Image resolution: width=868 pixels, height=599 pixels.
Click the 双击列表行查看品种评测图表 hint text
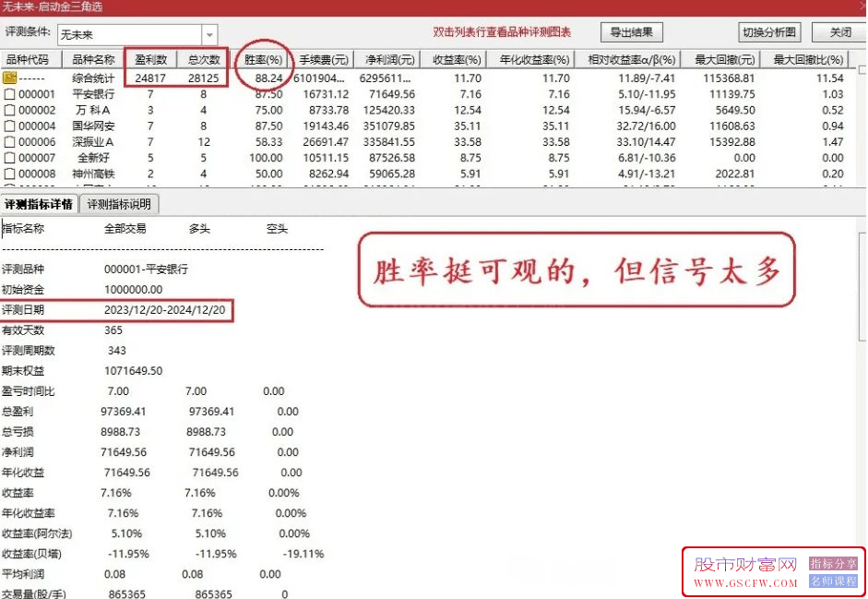pyautogui.click(x=502, y=32)
